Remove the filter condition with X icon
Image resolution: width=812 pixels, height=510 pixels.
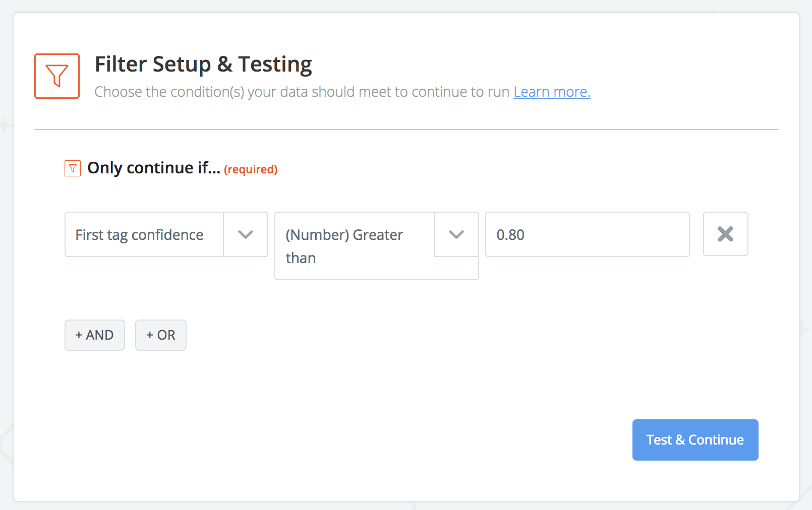point(725,234)
